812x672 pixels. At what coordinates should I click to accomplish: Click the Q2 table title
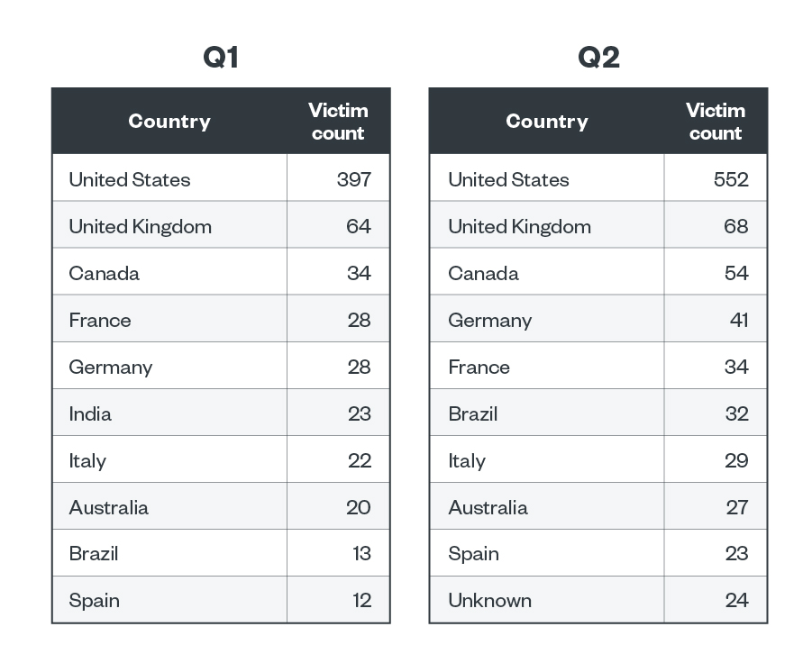(x=598, y=58)
